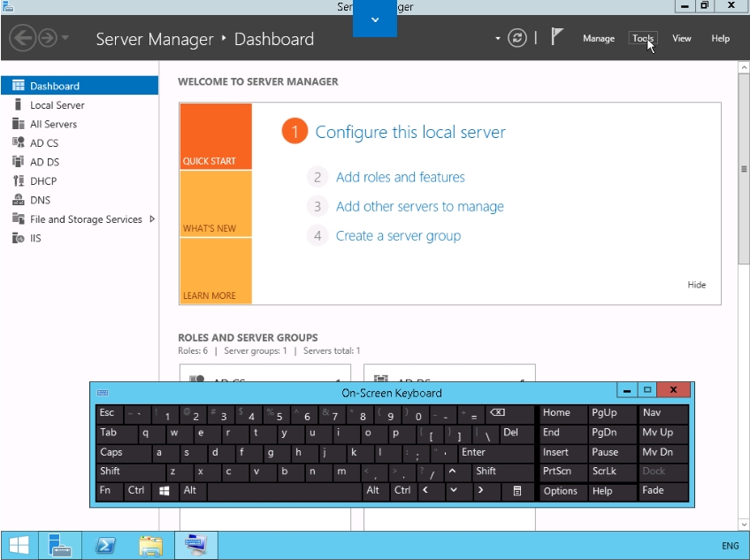The width and height of the screenshot is (750, 560).
Task: Select Dashboard in the sidebar
Action: tap(80, 86)
